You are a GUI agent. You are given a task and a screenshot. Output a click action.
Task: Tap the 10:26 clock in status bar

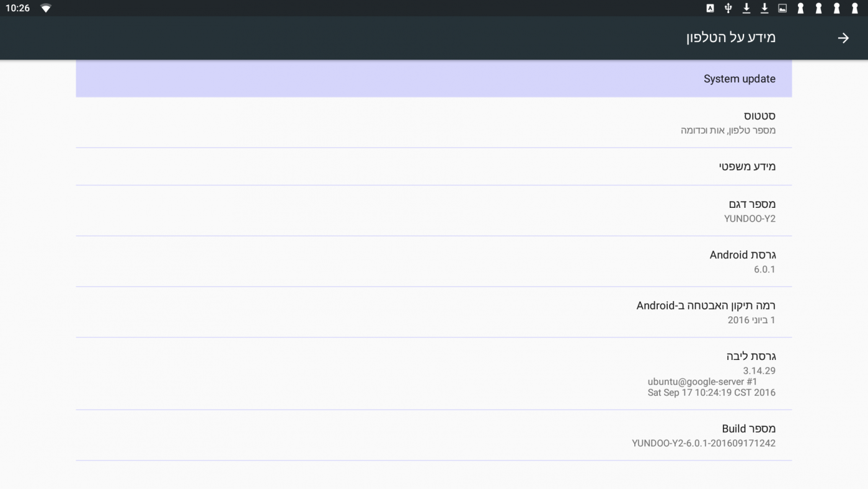click(17, 8)
